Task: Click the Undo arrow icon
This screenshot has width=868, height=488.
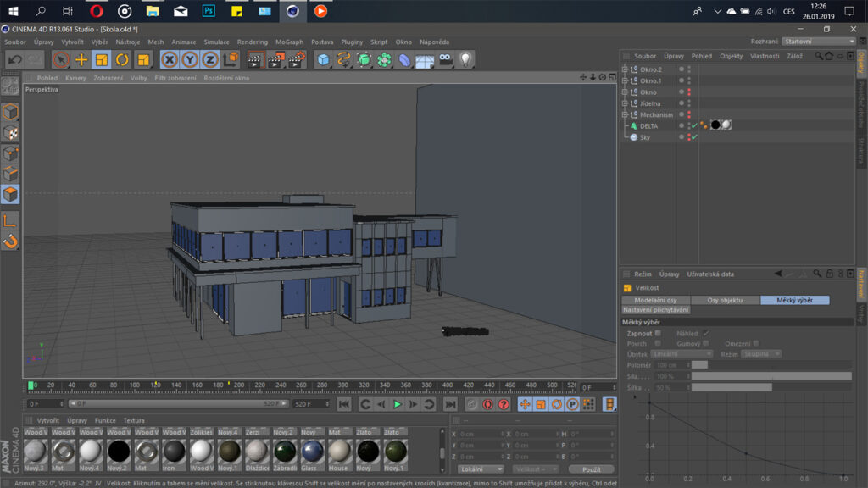Action: pos(15,59)
